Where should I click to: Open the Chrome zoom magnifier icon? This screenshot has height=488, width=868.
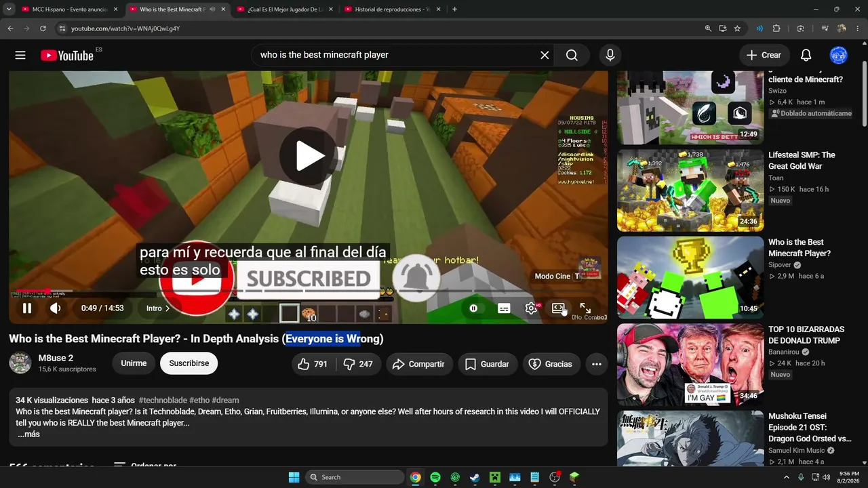pos(708,28)
